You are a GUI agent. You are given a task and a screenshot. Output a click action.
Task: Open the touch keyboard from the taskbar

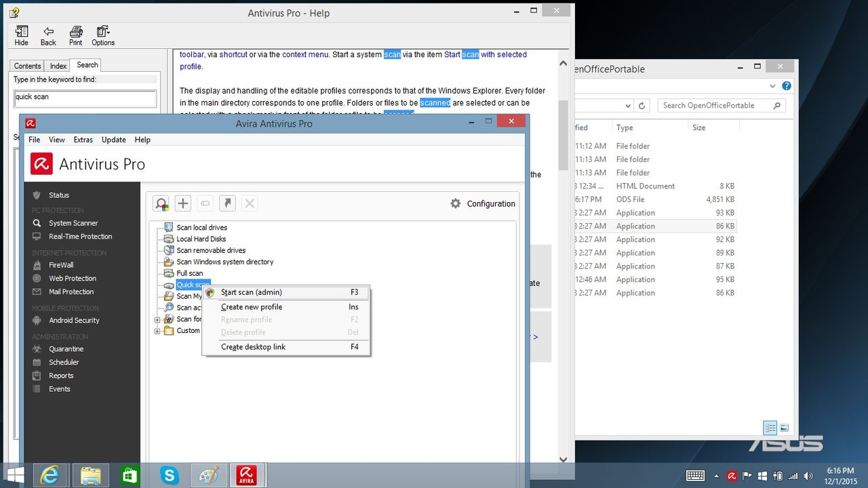pyautogui.click(x=696, y=476)
